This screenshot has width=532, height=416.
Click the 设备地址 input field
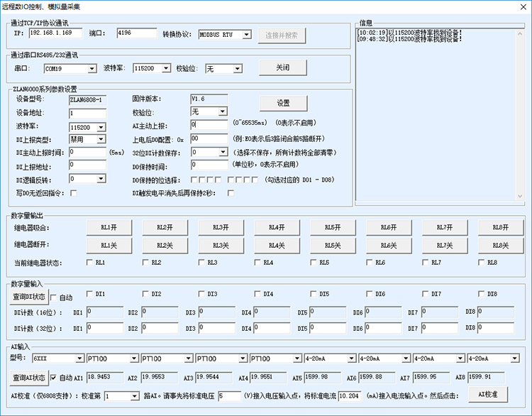[x=87, y=114]
